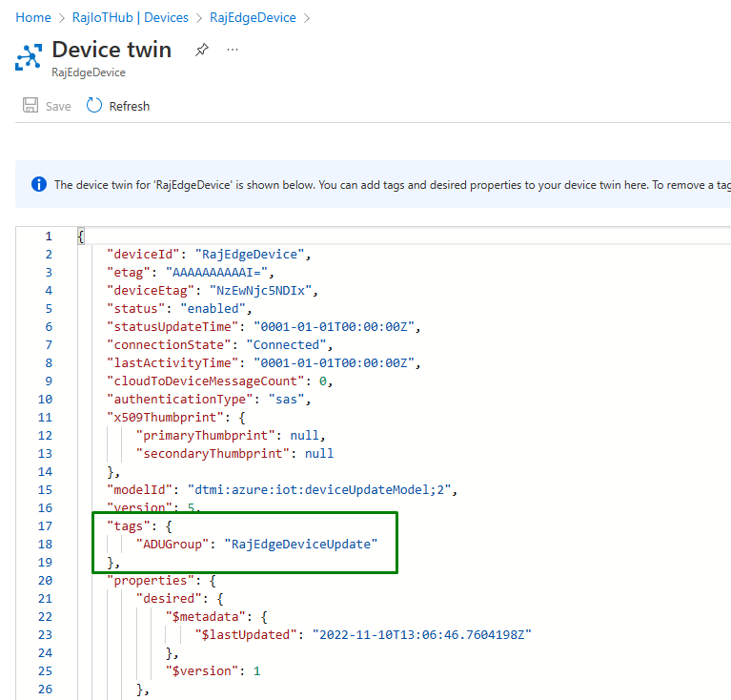The image size is (731, 700).
Task: Click the "enabled" status value
Action: coord(213,309)
